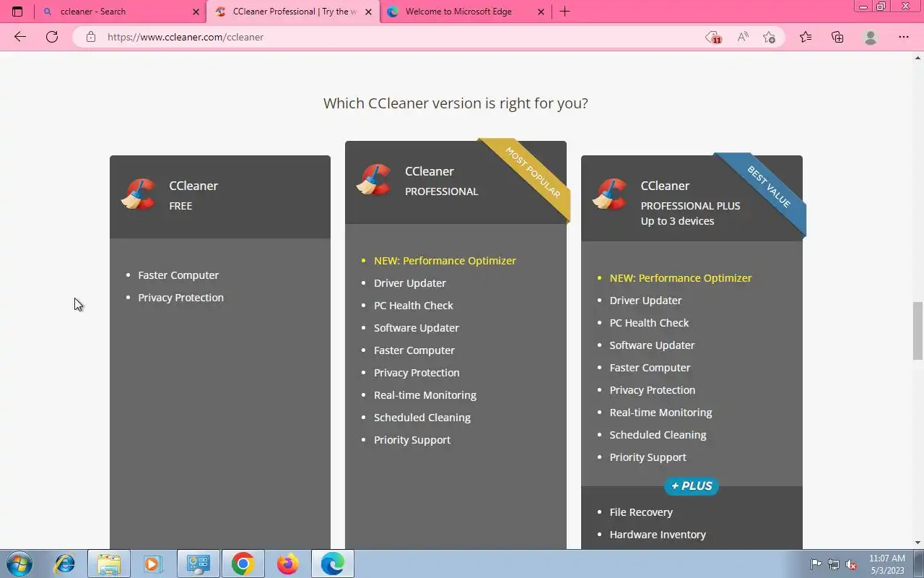Open the taskbar clock showing 11:07 AM

coord(887,564)
